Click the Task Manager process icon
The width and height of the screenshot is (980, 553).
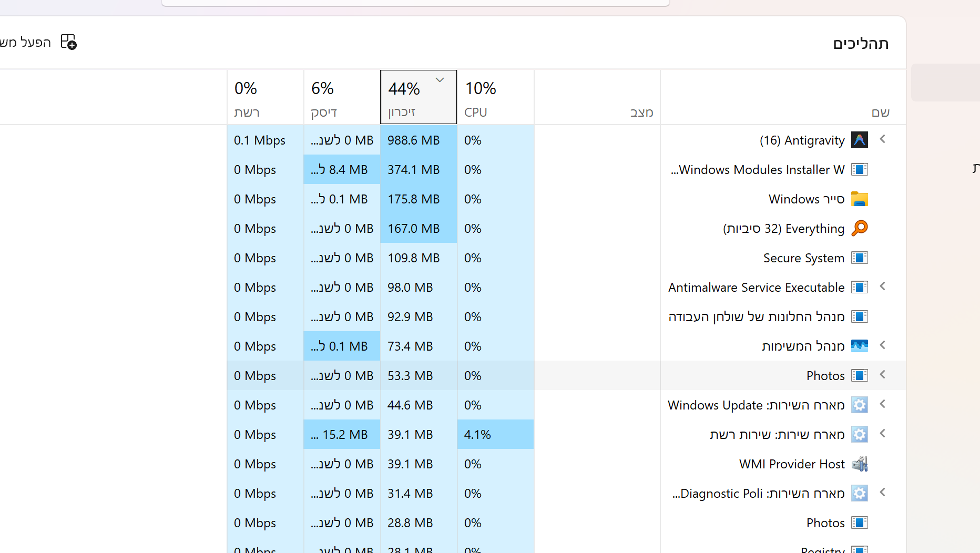click(859, 346)
